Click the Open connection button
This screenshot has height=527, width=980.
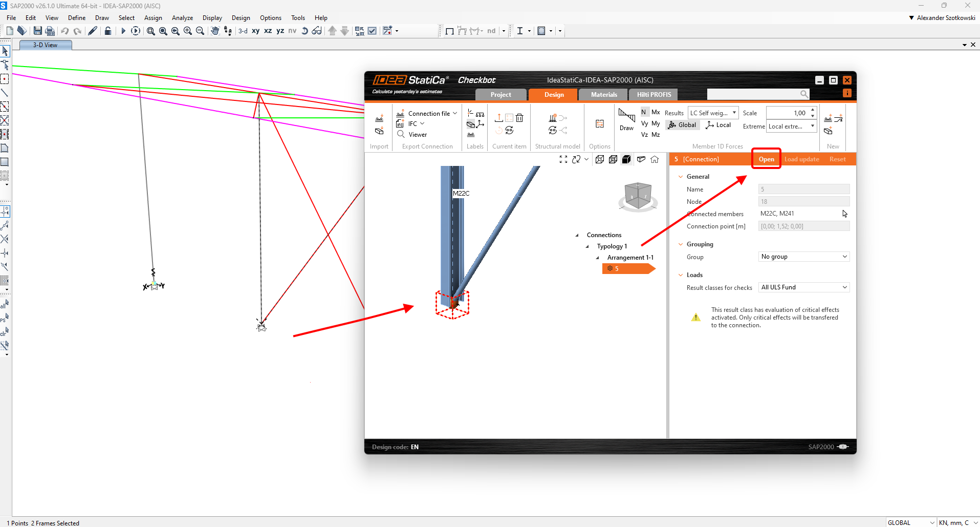(767, 159)
